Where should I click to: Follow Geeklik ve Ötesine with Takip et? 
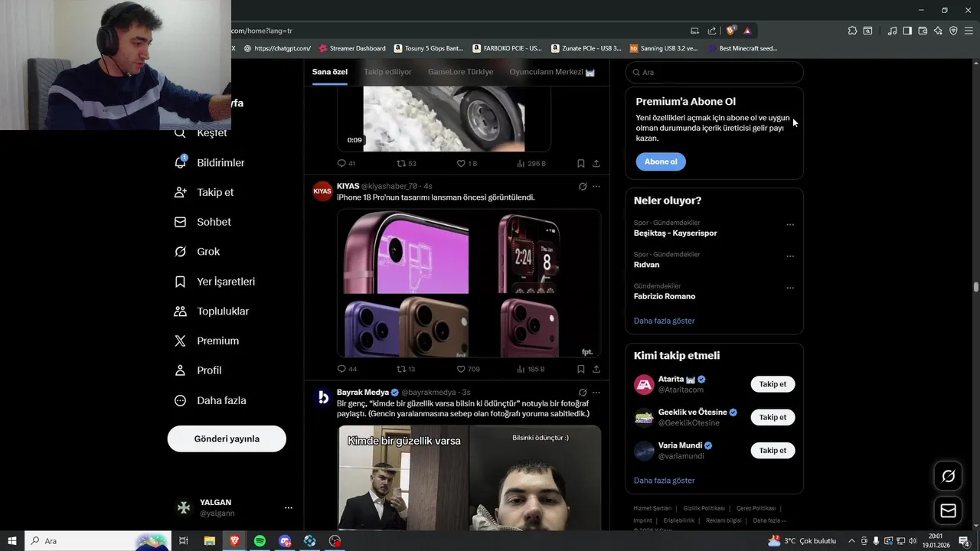[x=773, y=417]
